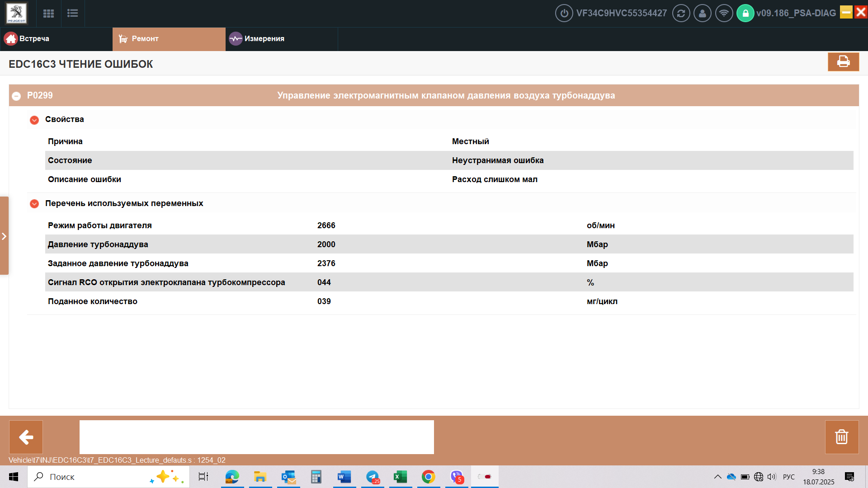Open the user profile icon
The height and width of the screenshot is (488, 868).
pos(702,13)
